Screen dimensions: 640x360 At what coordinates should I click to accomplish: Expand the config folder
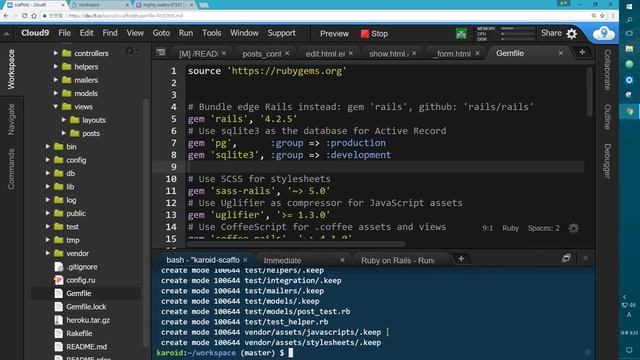point(48,160)
